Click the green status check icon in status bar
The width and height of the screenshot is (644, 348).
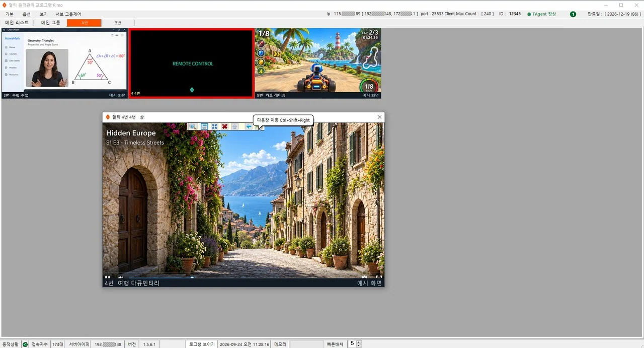pos(25,344)
